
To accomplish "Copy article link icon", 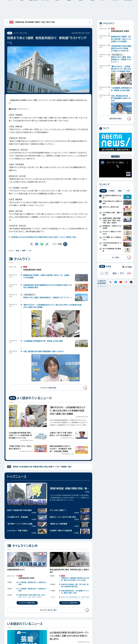I will 47,244.
